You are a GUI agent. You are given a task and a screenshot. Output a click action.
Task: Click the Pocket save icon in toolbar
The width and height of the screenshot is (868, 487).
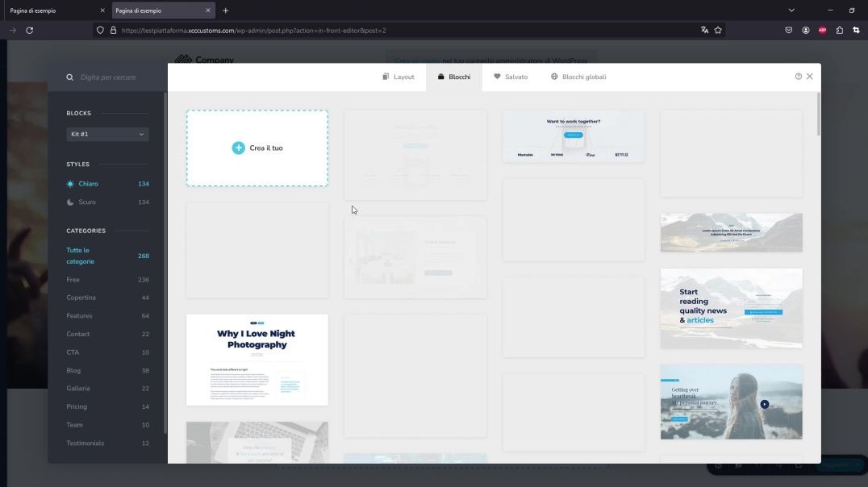pyautogui.click(x=788, y=31)
